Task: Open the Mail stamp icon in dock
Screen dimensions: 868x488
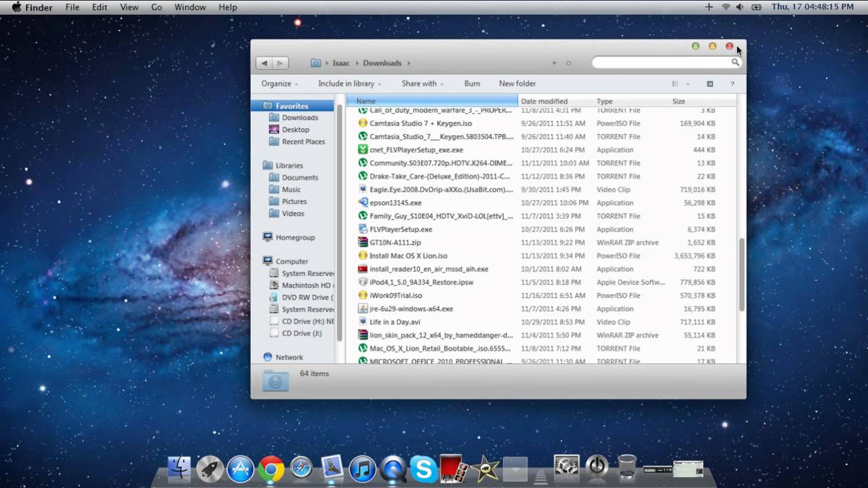Action: 332,468
